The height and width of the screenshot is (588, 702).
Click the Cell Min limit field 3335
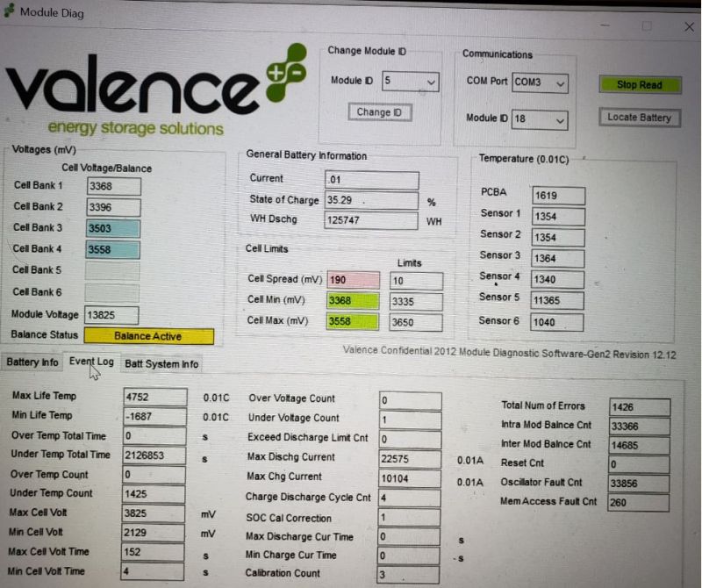pos(416,302)
